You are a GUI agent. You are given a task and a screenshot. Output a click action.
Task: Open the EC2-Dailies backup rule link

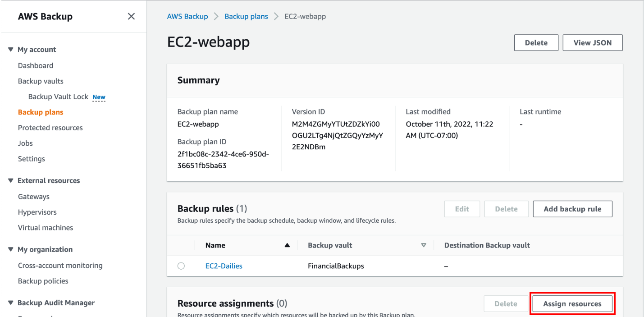(224, 266)
